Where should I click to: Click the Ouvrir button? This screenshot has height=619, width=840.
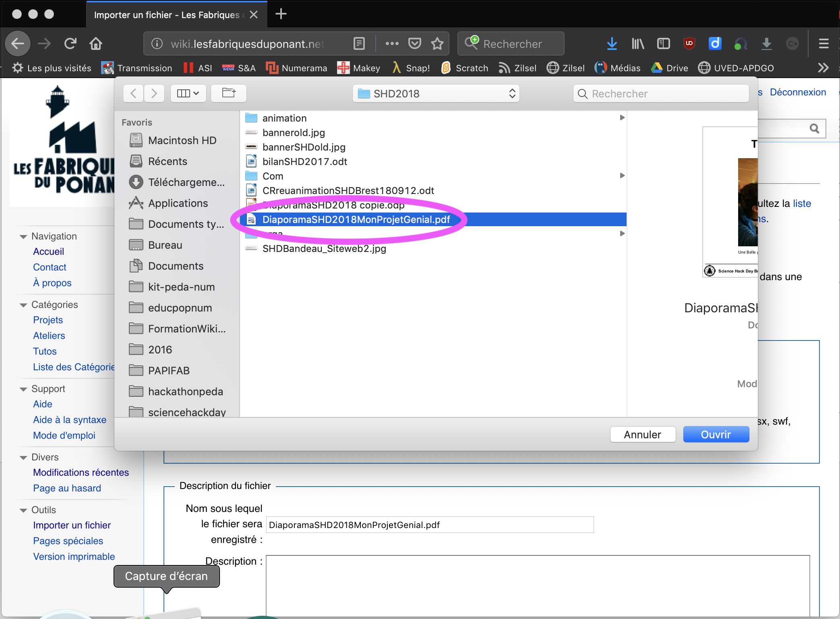coord(716,435)
